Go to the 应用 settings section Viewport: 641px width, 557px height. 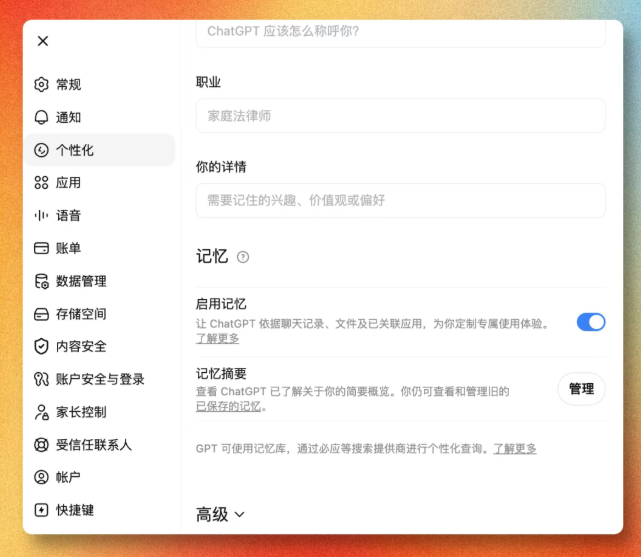pos(99,183)
